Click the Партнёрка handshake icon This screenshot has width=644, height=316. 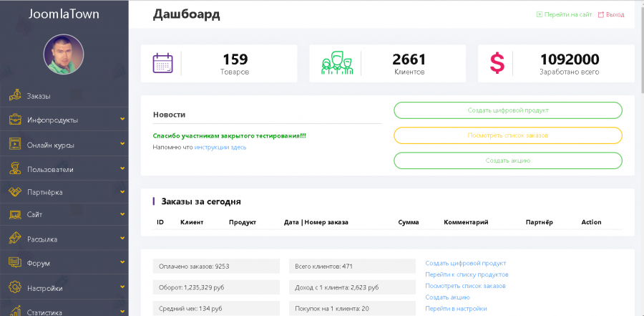point(14,192)
